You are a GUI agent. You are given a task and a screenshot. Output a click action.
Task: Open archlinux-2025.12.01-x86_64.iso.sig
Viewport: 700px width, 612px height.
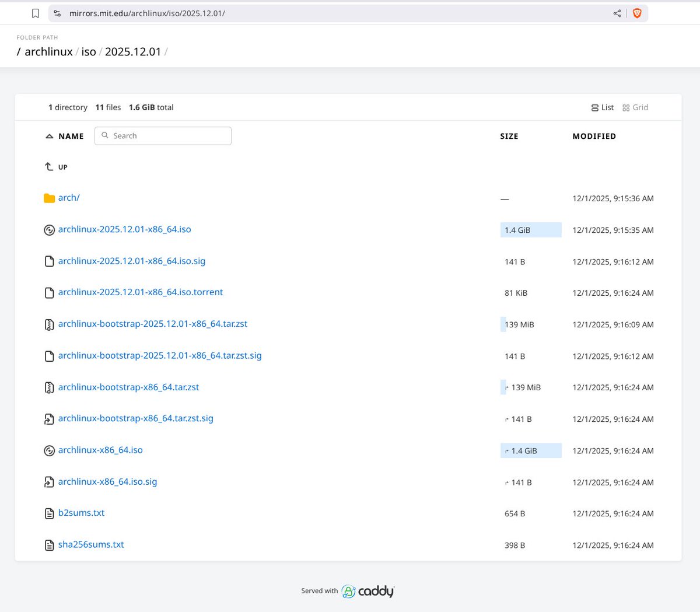(x=132, y=261)
